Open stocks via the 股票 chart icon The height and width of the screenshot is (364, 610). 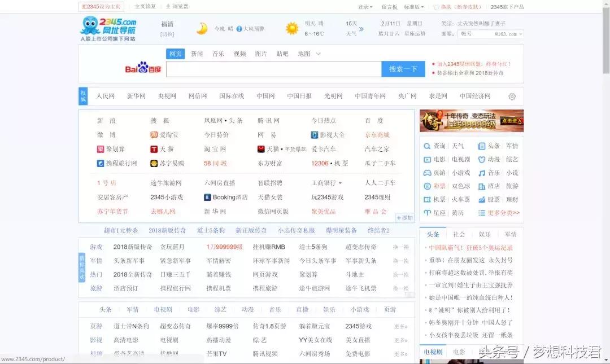(482, 199)
